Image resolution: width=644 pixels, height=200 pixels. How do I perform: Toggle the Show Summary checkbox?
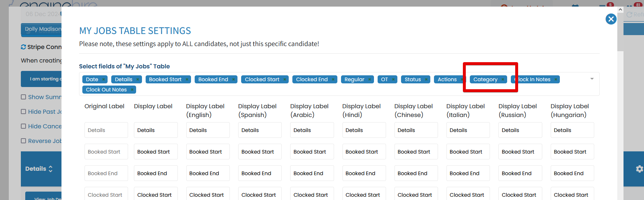tap(23, 97)
